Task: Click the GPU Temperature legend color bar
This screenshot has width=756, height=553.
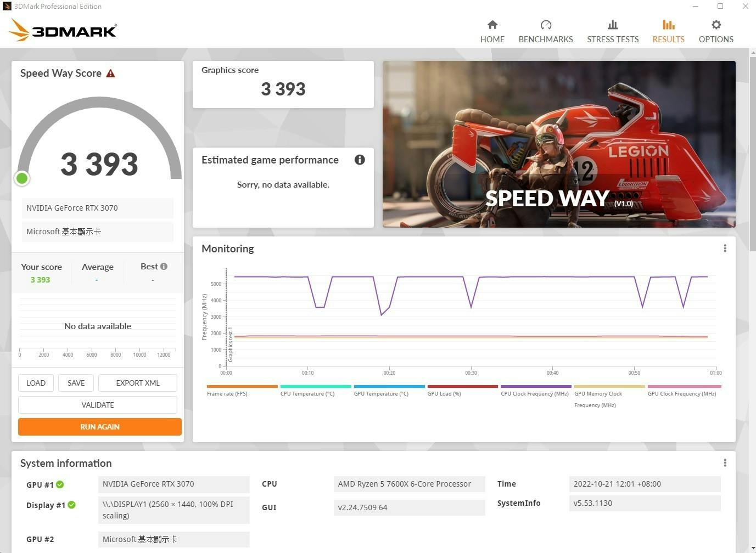Action: click(389, 386)
